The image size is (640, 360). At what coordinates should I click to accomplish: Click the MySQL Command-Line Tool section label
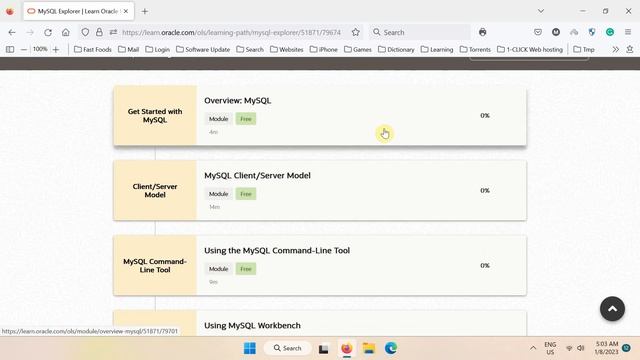tap(155, 266)
